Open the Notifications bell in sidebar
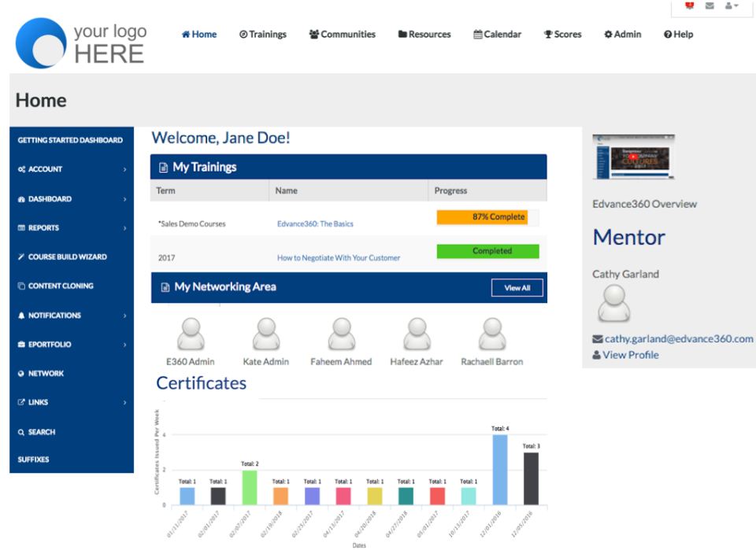Viewport: 756px width, 550px height. pyautogui.click(x=49, y=315)
